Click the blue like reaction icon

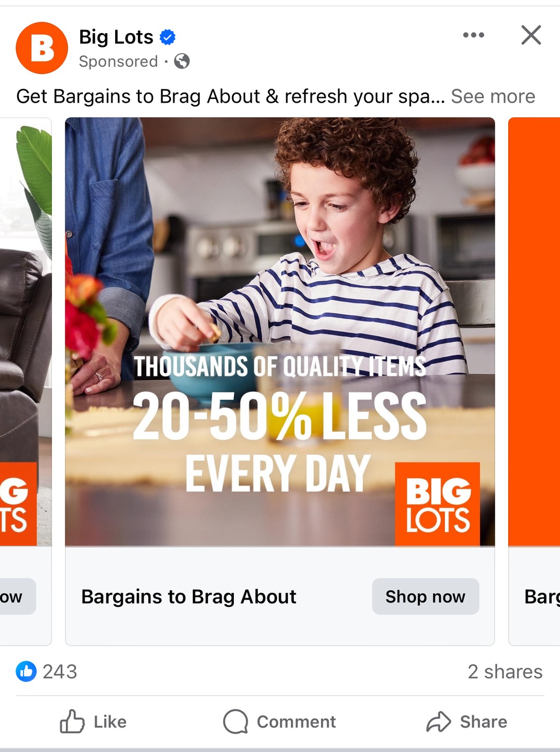pos(26,671)
